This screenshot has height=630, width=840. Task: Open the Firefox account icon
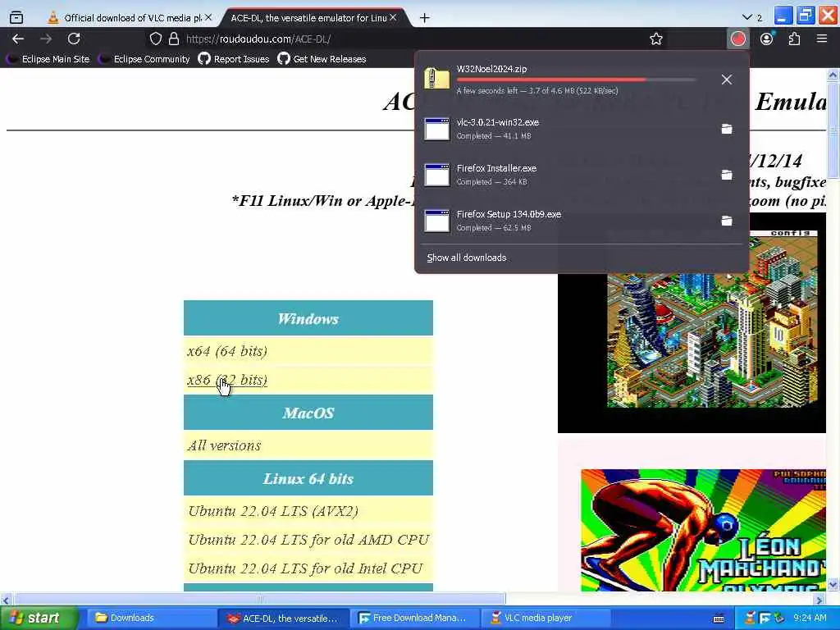(767, 39)
